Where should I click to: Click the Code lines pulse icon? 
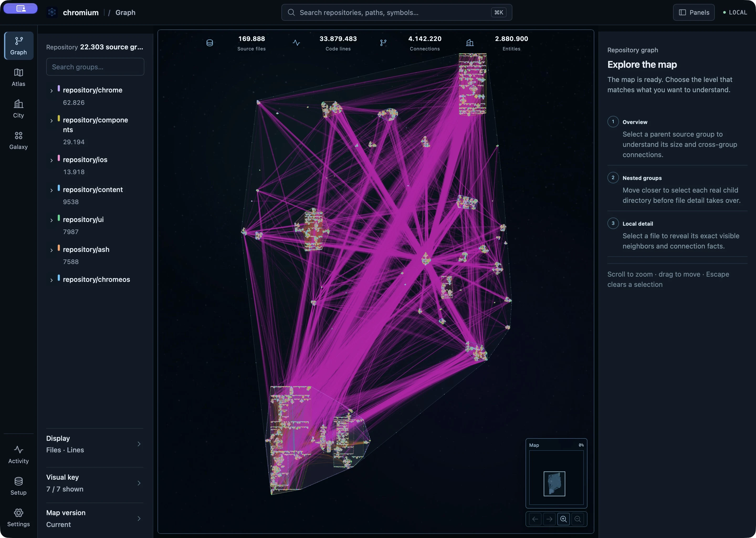coord(296,43)
